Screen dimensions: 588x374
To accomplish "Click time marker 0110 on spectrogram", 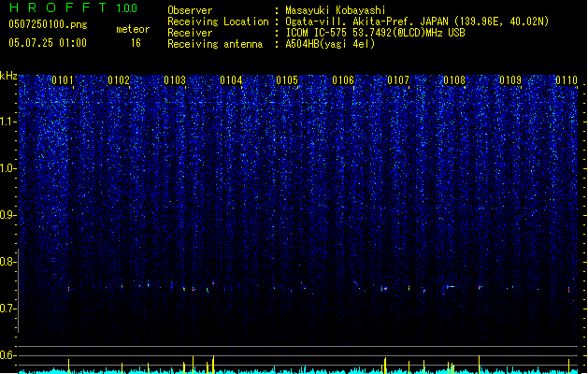I will tap(566, 80).
